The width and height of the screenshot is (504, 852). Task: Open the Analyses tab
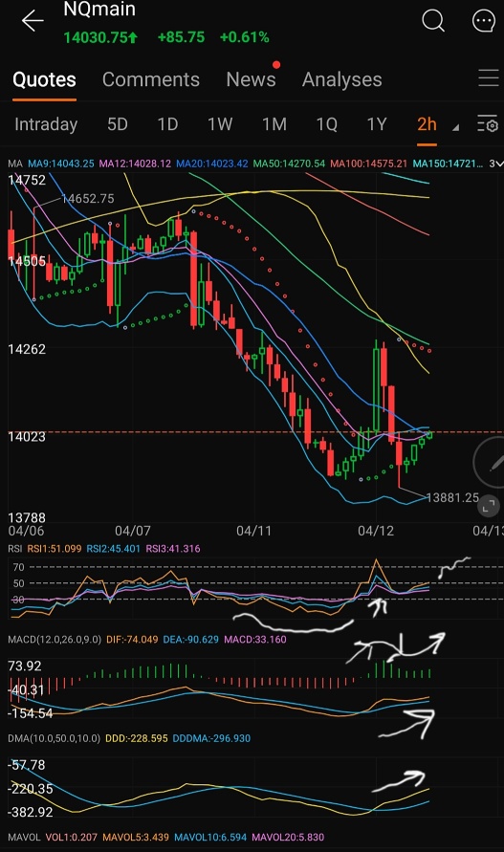[x=342, y=79]
